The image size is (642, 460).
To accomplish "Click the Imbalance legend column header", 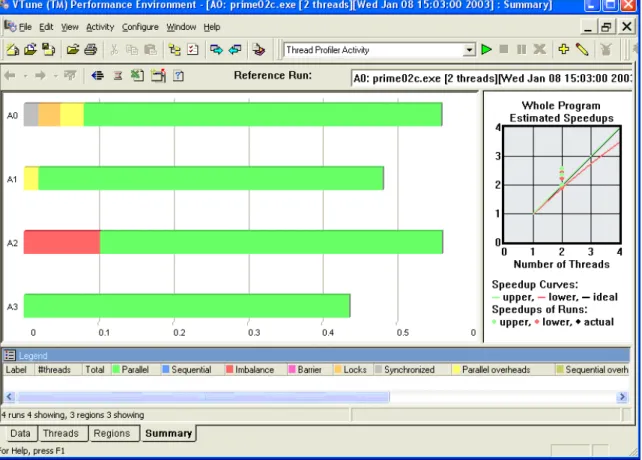I will 254,370.
